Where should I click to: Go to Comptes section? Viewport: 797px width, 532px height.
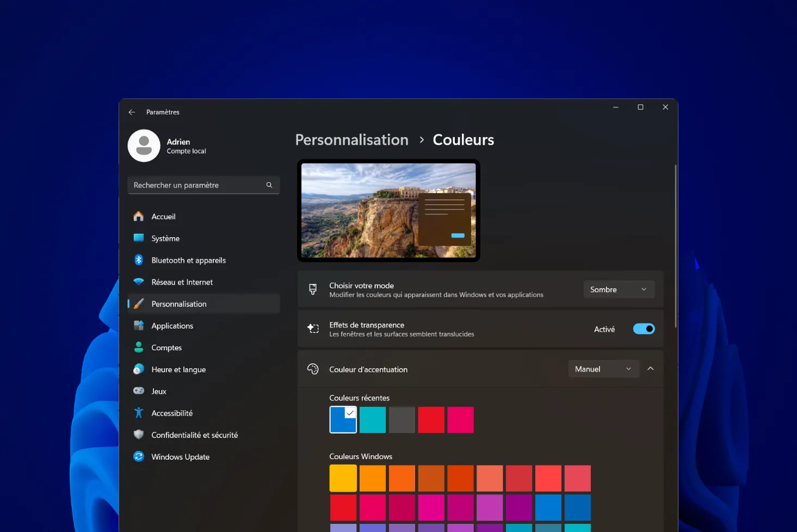pyautogui.click(x=203, y=347)
